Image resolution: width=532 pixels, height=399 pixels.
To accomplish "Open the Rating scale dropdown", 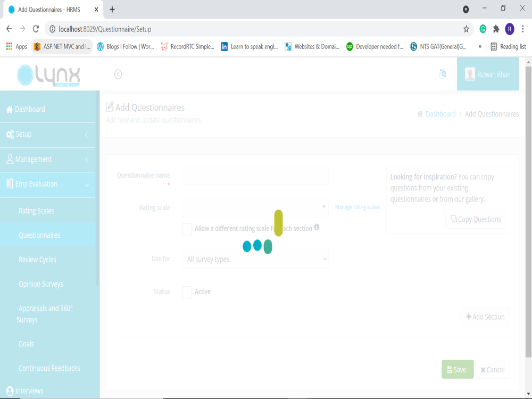I will click(x=255, y=207).
